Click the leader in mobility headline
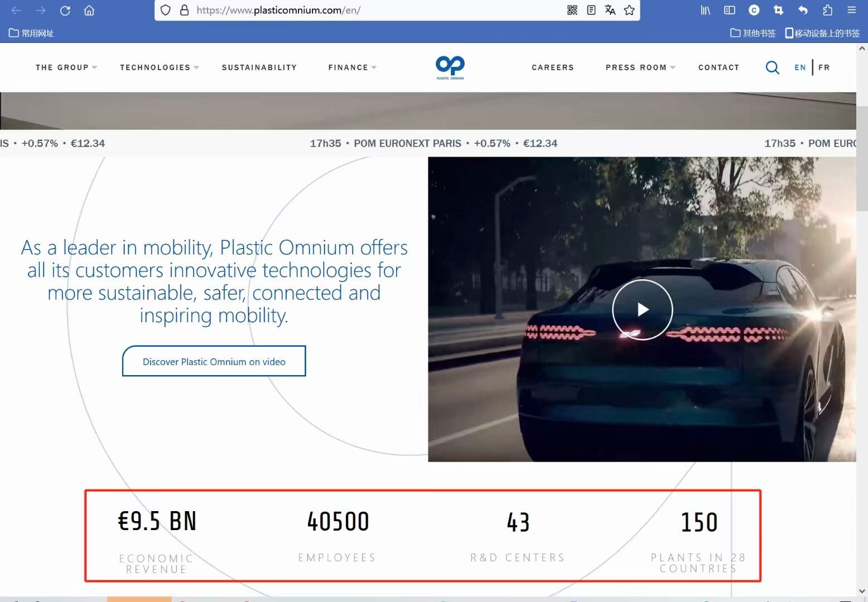 pos(214,281)
